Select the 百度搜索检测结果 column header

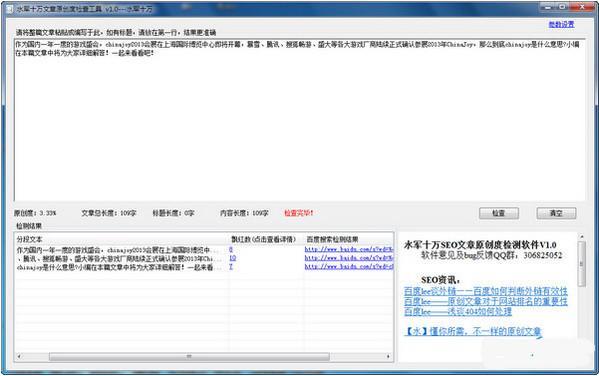pyautogui.click(x=348, y=239)
